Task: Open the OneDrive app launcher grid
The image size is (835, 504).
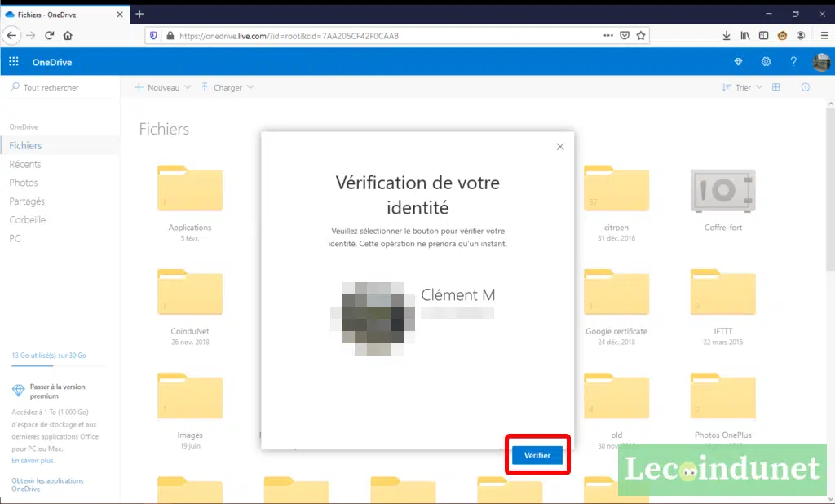Action: tap(14, 62)
